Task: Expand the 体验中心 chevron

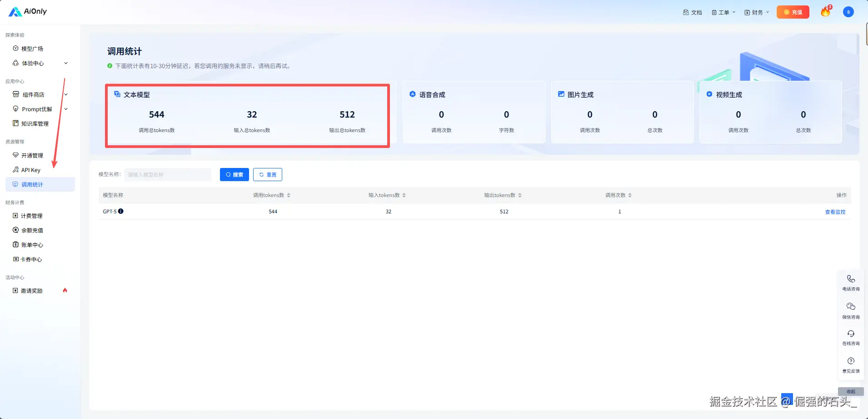Action: point(66,63)
